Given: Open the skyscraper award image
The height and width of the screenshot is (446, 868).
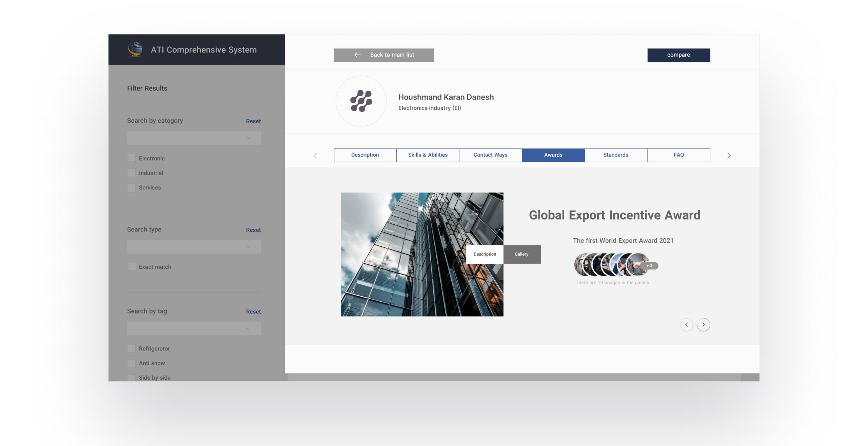Looking at the screenshot, I should (403, 255).
